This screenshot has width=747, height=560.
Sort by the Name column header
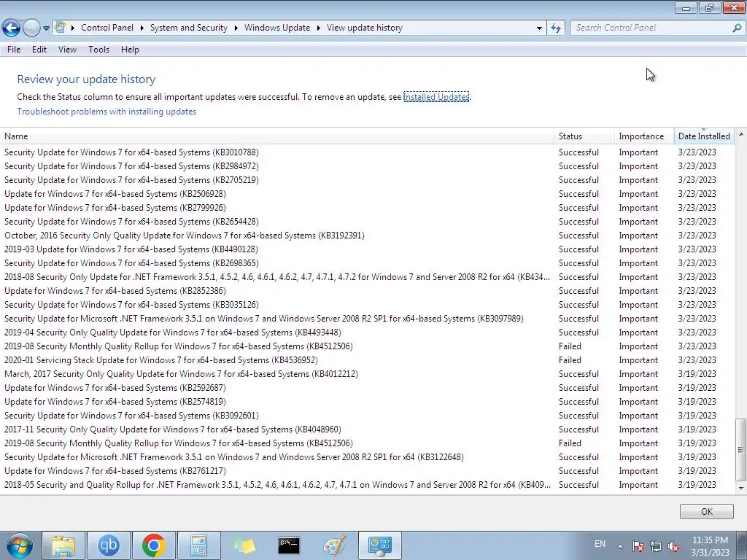point(276,136)
